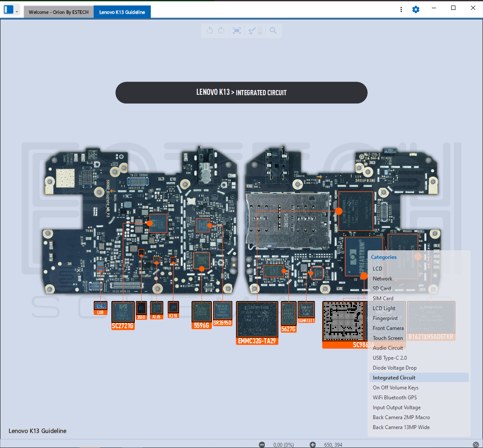Screen dimensions: 483x448
Task: Click the 5627G chip thumbnail
Action: tap(288, 317)
